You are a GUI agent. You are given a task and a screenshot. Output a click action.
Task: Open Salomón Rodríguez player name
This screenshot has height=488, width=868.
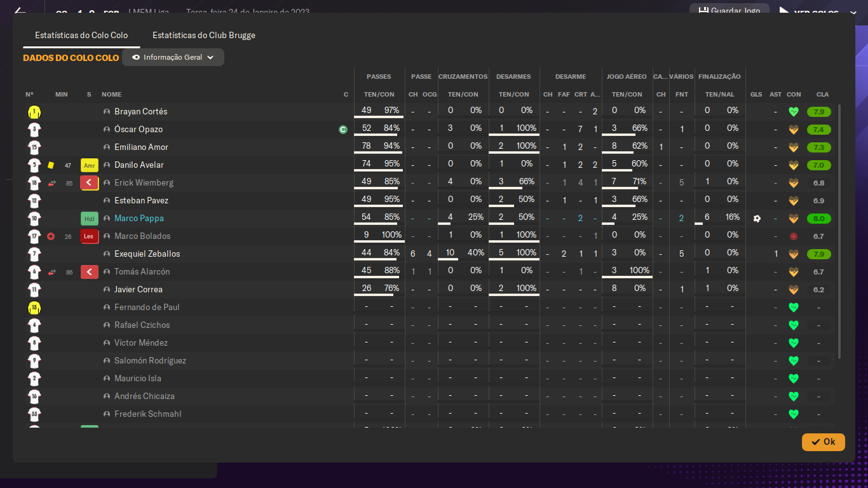(x=151, y=361)
